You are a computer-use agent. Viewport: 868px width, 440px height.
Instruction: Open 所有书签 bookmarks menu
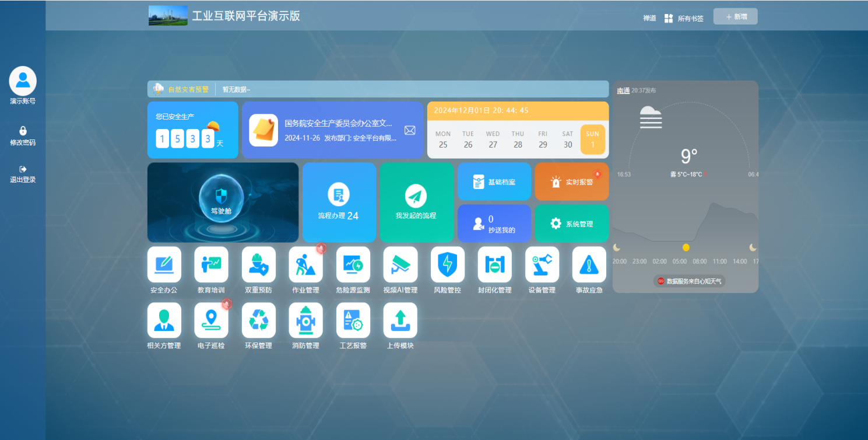684,18
